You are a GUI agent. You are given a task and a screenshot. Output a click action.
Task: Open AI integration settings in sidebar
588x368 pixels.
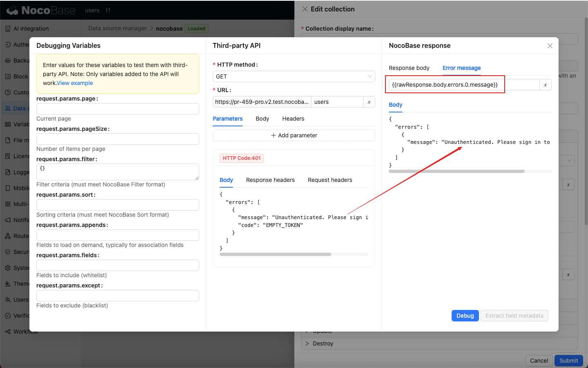pos(31,29)
